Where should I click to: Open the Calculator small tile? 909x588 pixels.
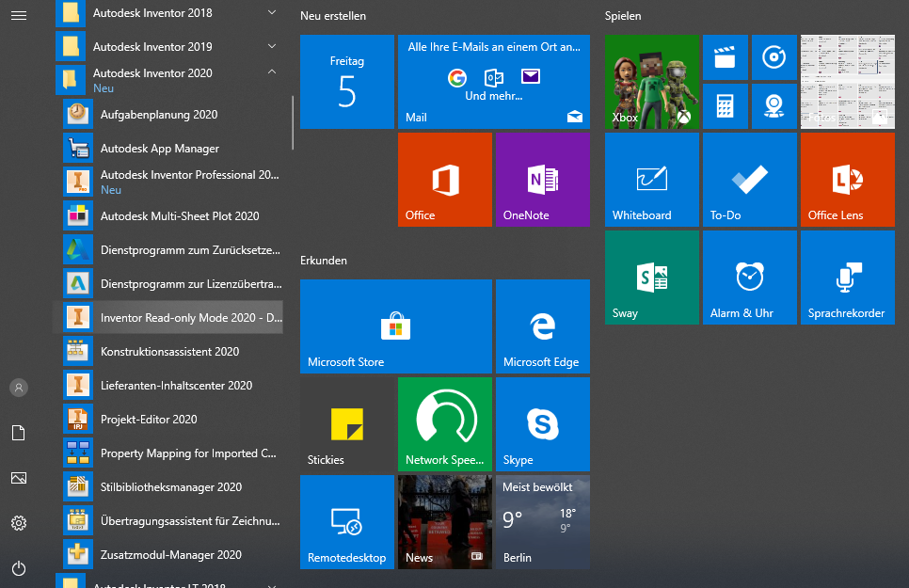pos(725,106)
